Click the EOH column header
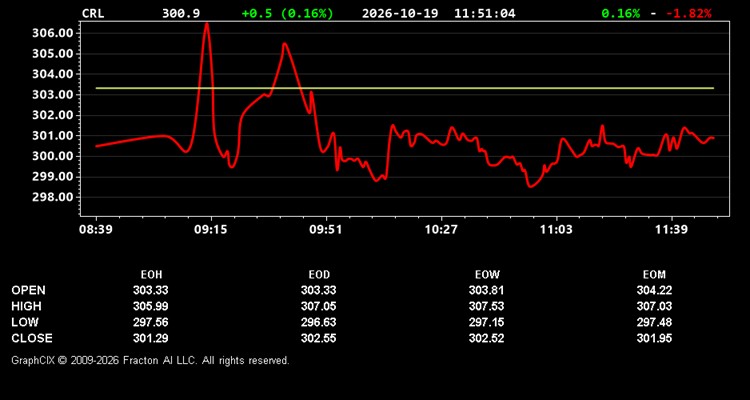 151,275
